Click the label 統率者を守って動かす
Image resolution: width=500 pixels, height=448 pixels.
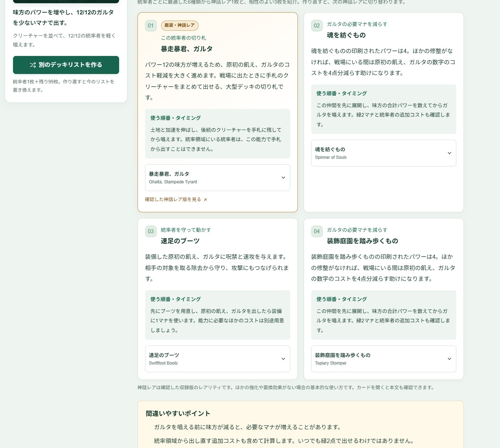point(186,230)
